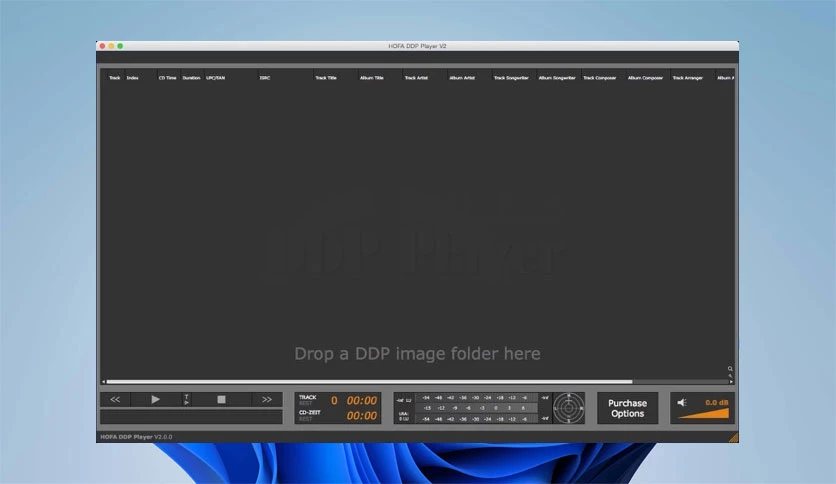
Task: Select the Track column header
Action: 115,78
